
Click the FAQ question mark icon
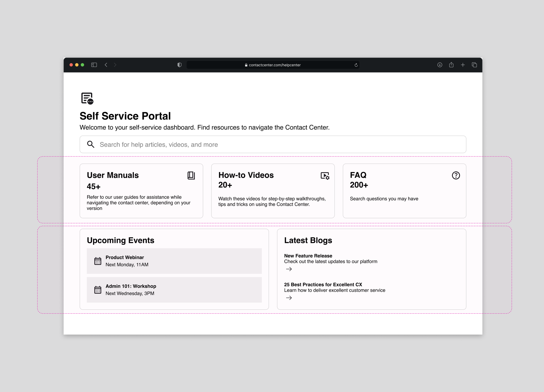pos(456,175)
